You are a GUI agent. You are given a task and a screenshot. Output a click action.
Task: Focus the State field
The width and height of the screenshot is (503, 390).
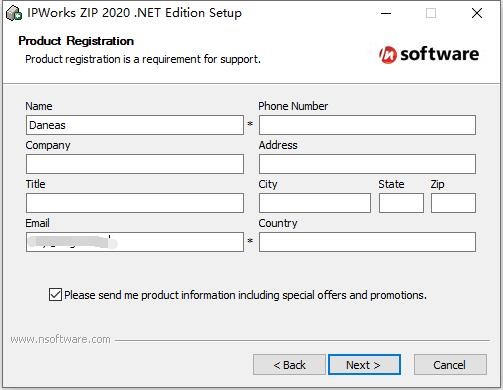click(401, 203)
